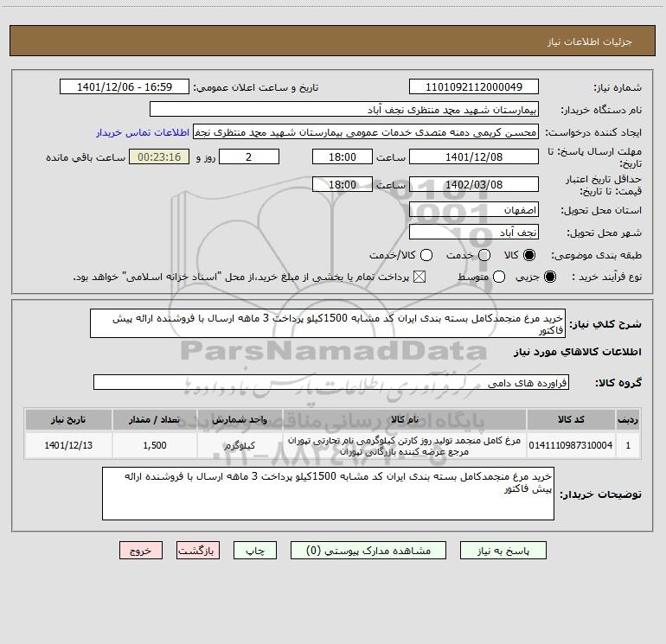Click the delivery province field اصفهان
The image size is (666, 644).
pyautogui.click(x=474, y=210)
